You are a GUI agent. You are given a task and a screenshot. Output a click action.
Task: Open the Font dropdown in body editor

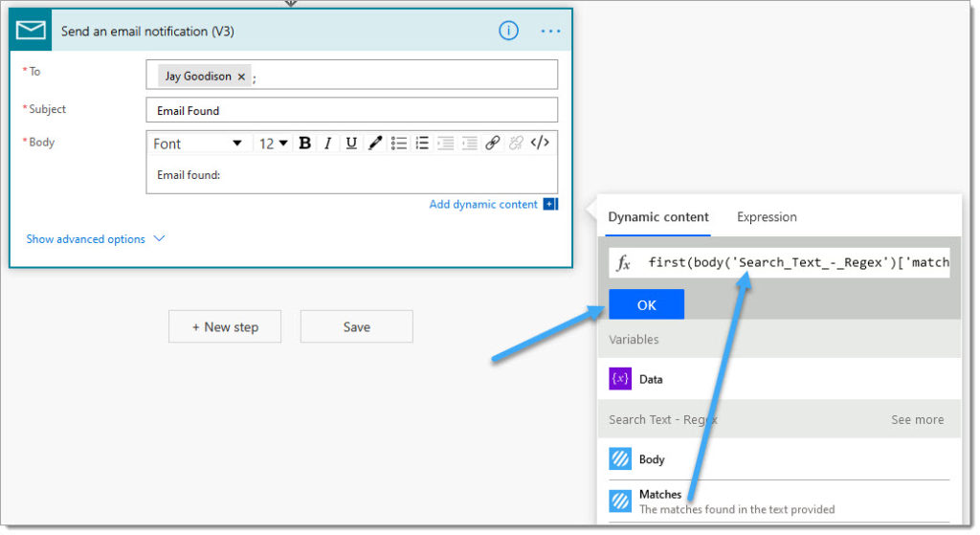coord(197,144)
